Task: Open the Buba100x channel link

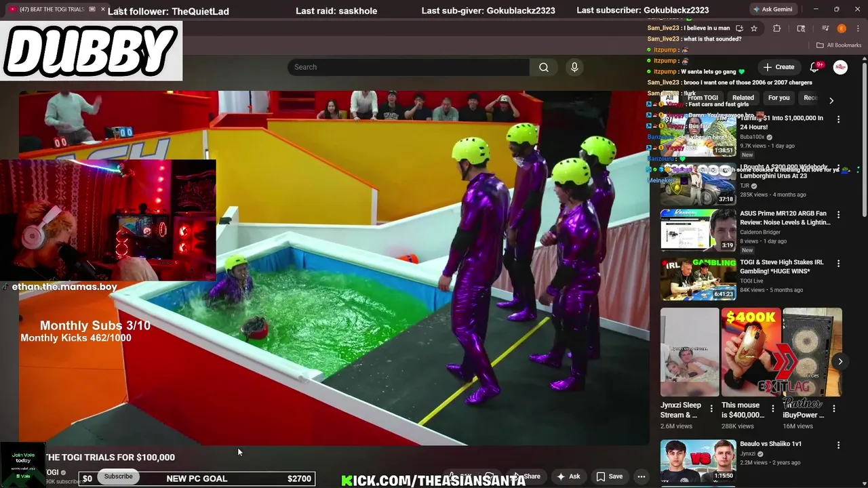Action: (752, 136)
